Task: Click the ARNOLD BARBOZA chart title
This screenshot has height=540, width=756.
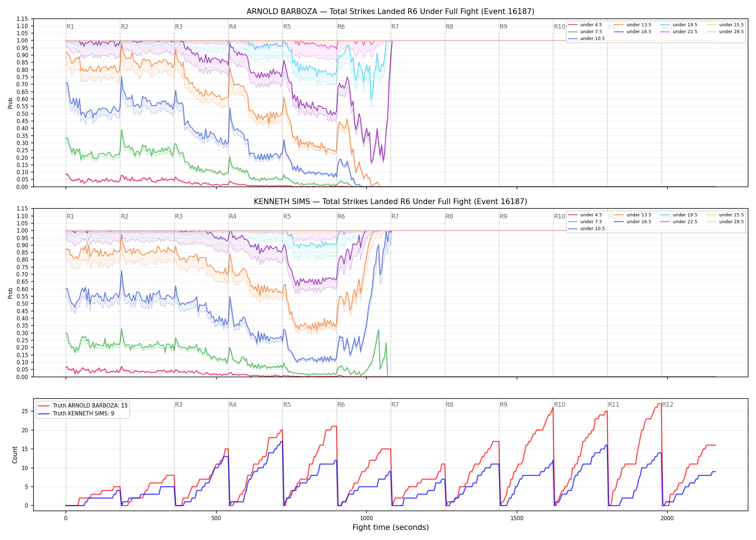Action: [x=390, y=12]
